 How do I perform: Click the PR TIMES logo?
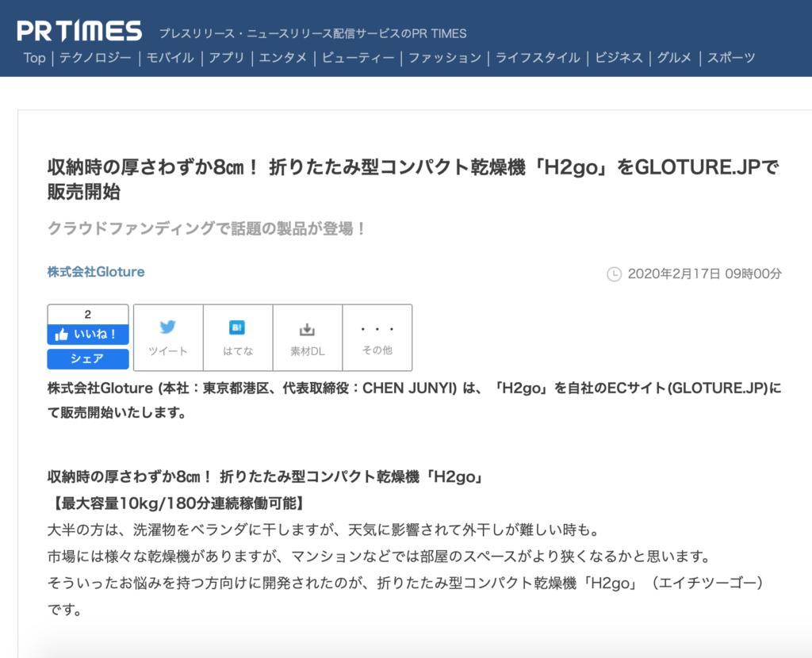pos(79,31)
